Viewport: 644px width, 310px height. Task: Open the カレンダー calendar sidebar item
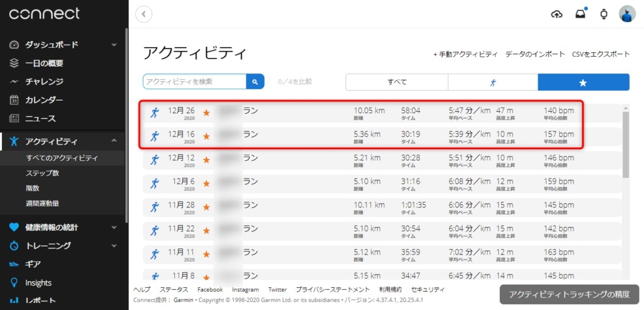tap(44, 100)
